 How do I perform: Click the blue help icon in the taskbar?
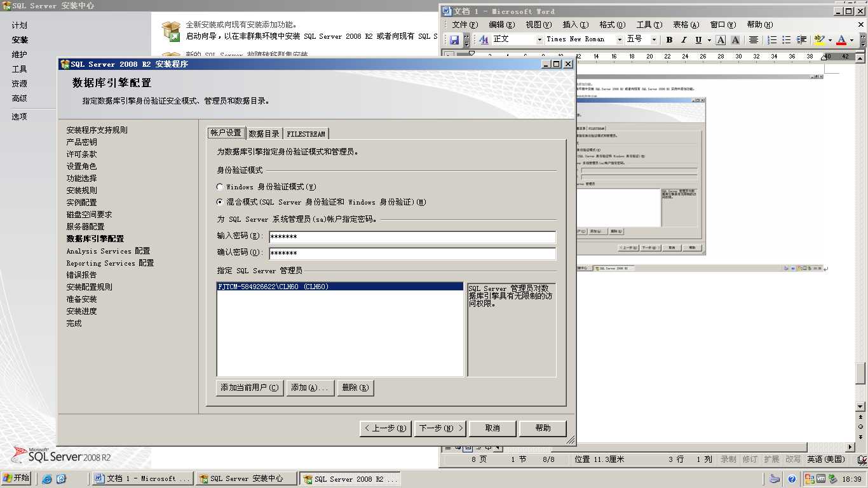pos(792,479)
